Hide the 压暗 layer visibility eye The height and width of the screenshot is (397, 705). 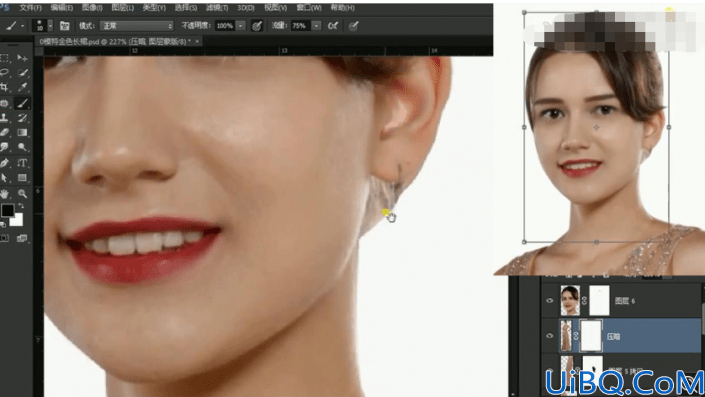coord(549,336)
